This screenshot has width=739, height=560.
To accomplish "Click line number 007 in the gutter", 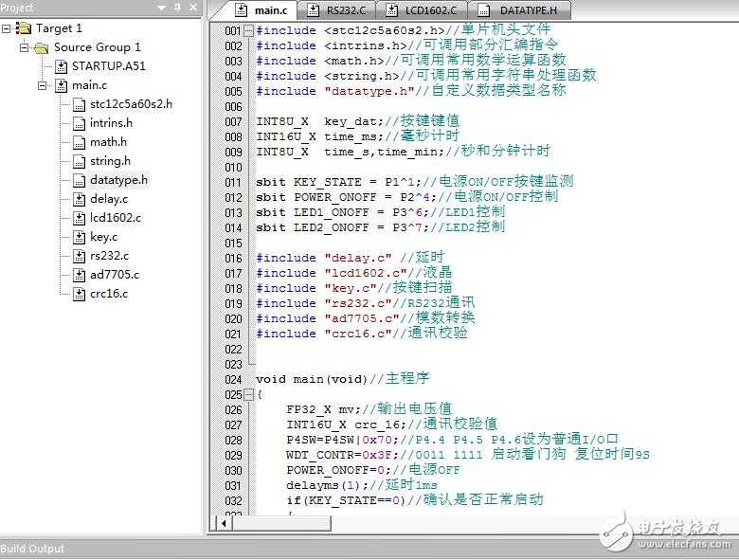I will tap(233, 122).
